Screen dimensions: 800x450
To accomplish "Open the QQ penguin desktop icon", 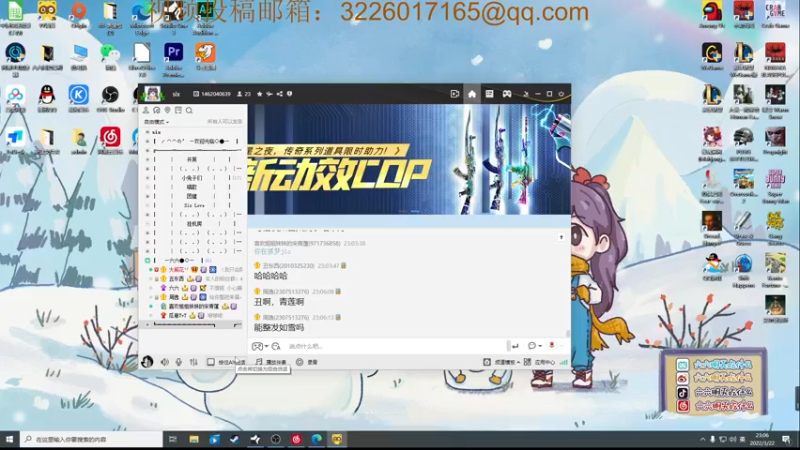I will pos(47,98).
